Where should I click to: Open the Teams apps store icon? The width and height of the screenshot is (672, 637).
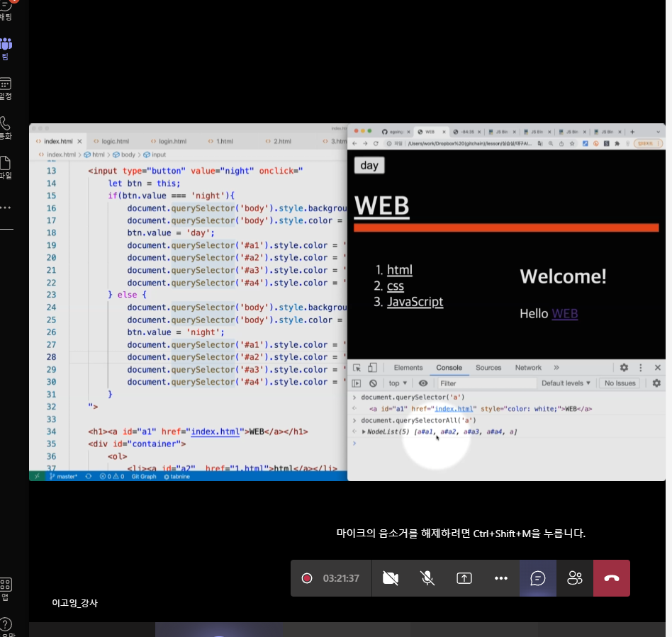[x=6, y=590]
